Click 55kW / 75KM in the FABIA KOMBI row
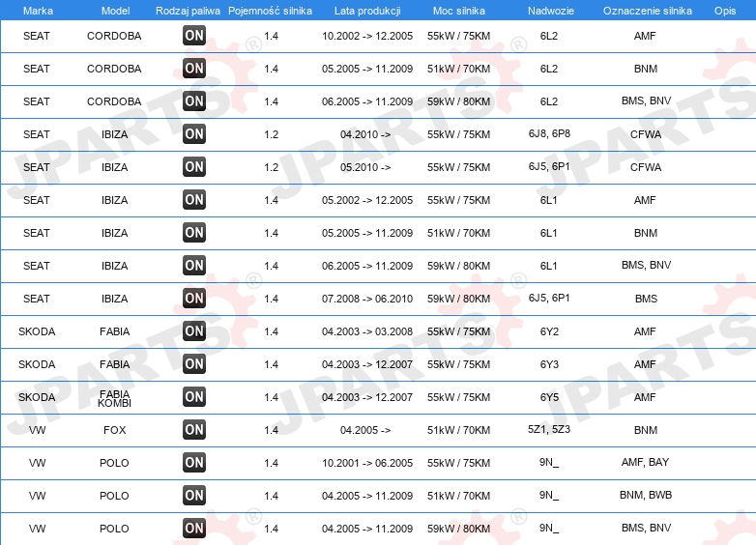Image resolution: width=756 pixels, height=545 pixels. tap(458, 397)
